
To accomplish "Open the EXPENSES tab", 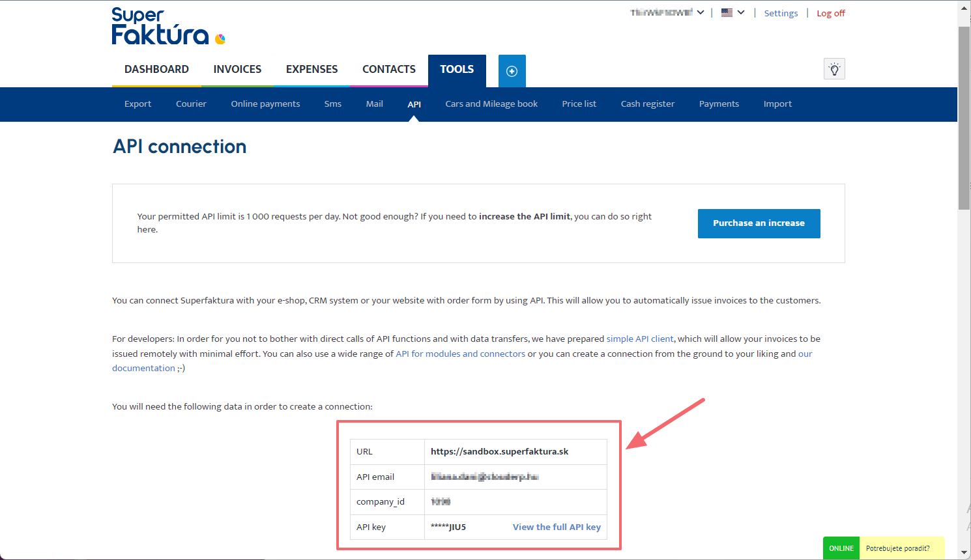I will click(x=312, y=70).
